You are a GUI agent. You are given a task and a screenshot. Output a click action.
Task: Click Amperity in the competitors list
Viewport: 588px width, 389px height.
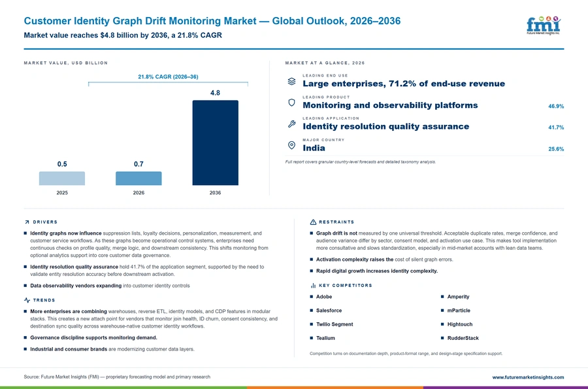tap(458, 297)
